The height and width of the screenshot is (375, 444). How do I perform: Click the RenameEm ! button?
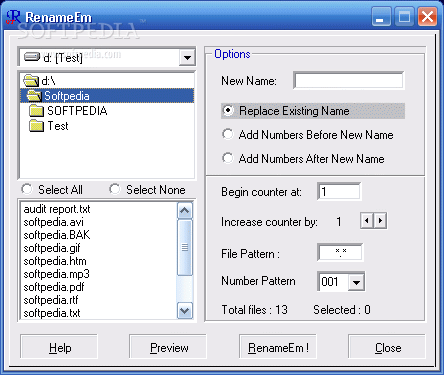(278, 347)
